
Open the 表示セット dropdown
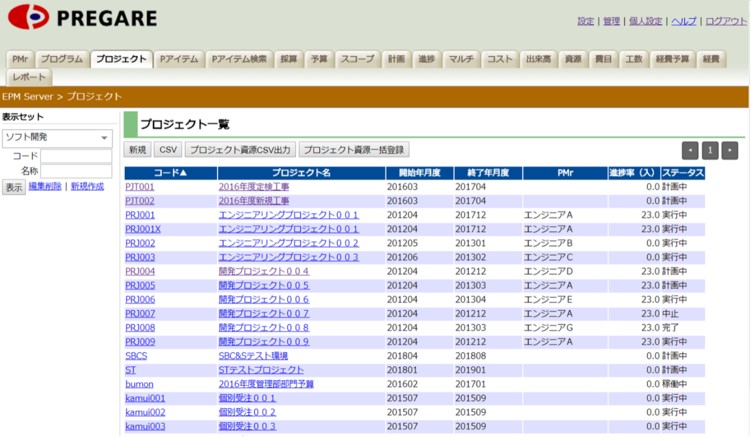point(57,138)
